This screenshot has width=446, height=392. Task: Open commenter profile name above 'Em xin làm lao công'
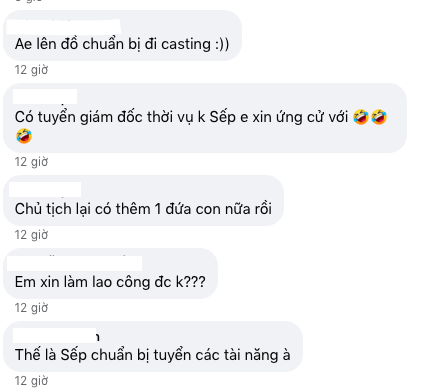[x=74, y=263]
